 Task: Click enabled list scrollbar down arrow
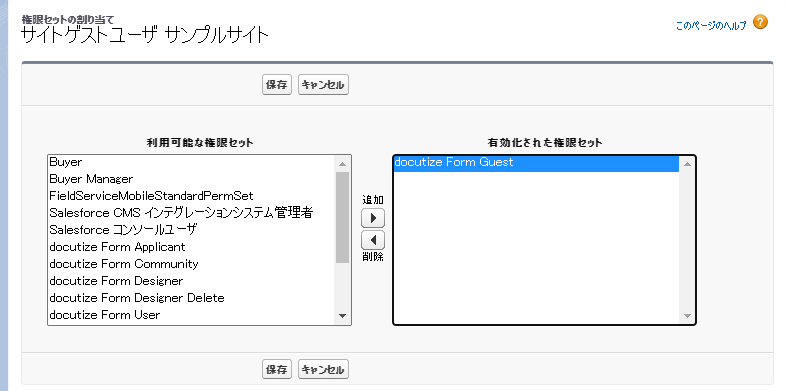click(687, 316)
